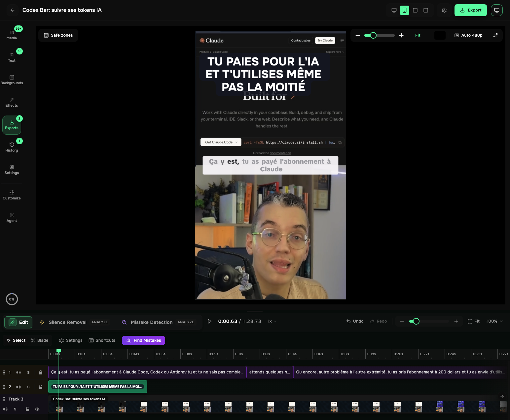Click Fit in the preview controls
This screenshot has height=420, width=510.
click(418, 35)
